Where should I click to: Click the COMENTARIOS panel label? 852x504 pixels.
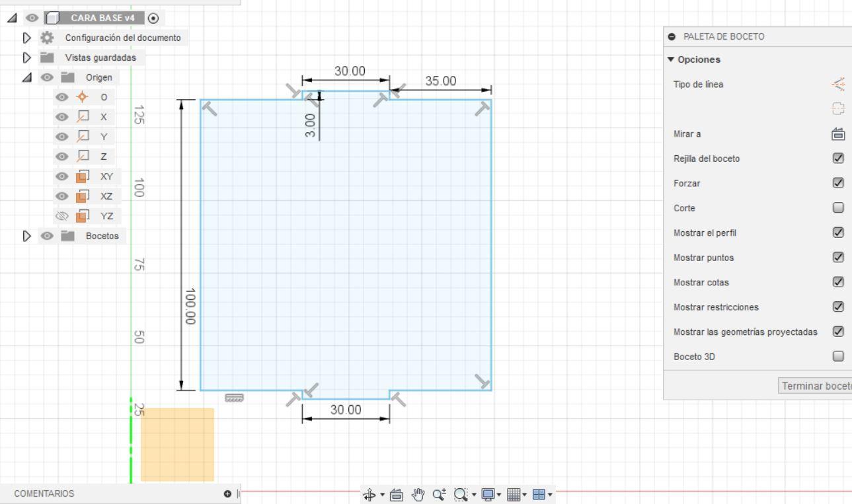tap(44, 493)
